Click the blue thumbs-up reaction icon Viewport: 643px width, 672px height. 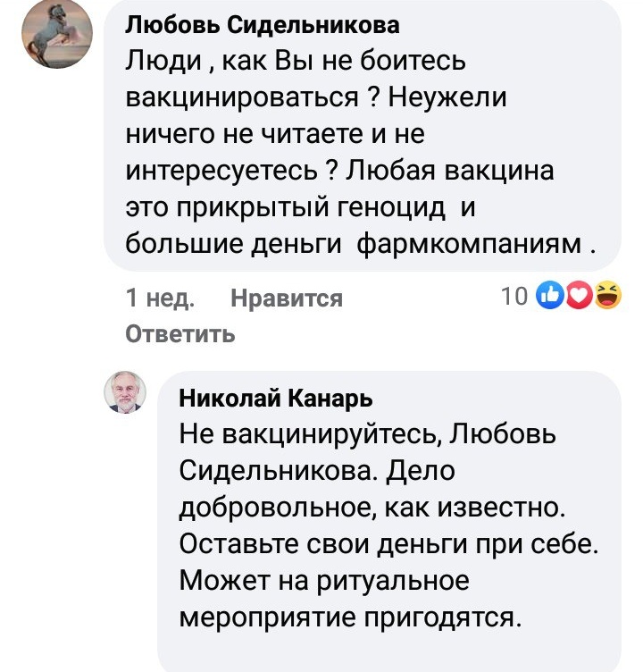coord(548,296)
